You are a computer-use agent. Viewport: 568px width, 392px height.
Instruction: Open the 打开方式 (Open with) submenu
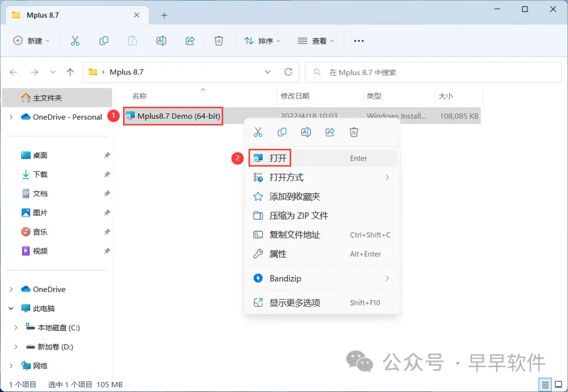322,178
